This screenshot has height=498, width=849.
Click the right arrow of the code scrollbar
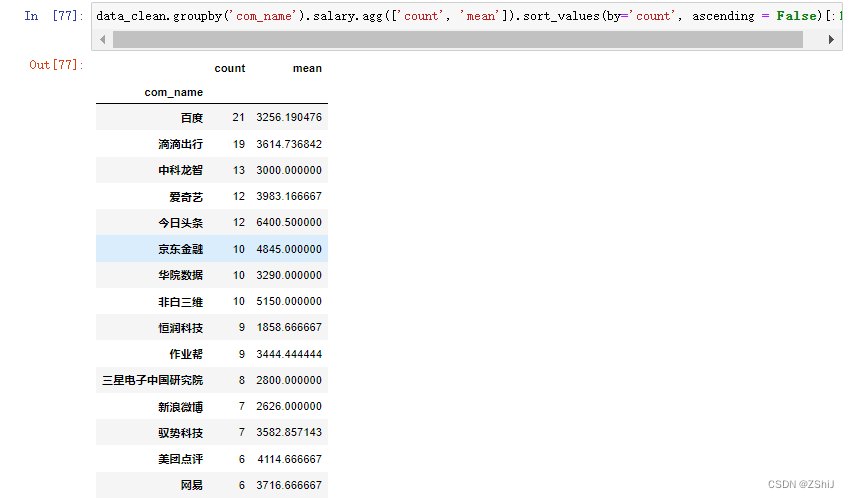(x=831, y=40)
